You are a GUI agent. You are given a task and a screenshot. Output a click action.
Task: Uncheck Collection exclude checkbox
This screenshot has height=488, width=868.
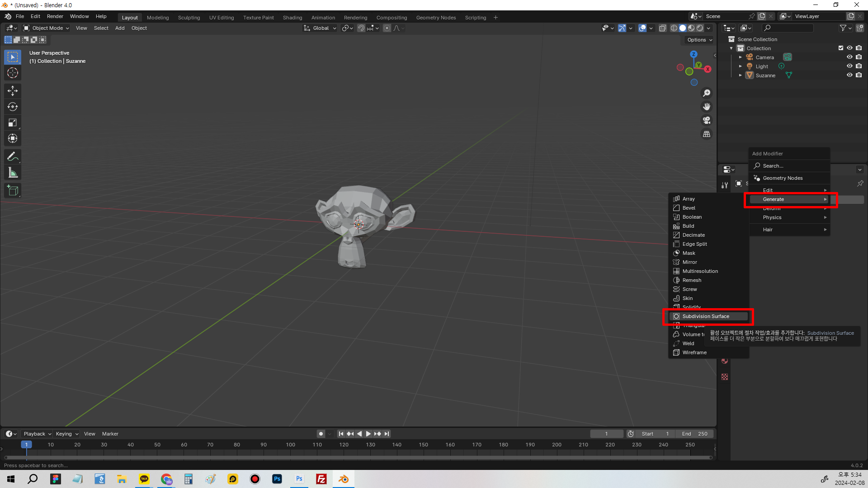841,48
